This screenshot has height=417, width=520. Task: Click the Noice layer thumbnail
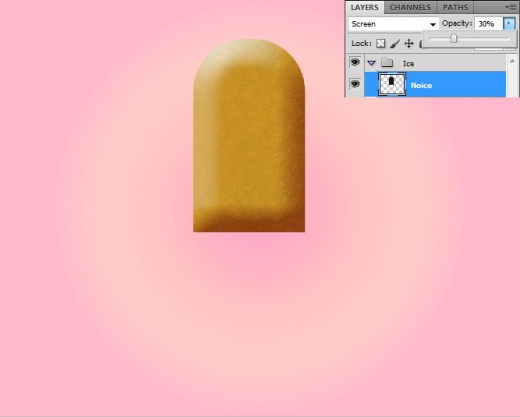(x=392, y=84)
